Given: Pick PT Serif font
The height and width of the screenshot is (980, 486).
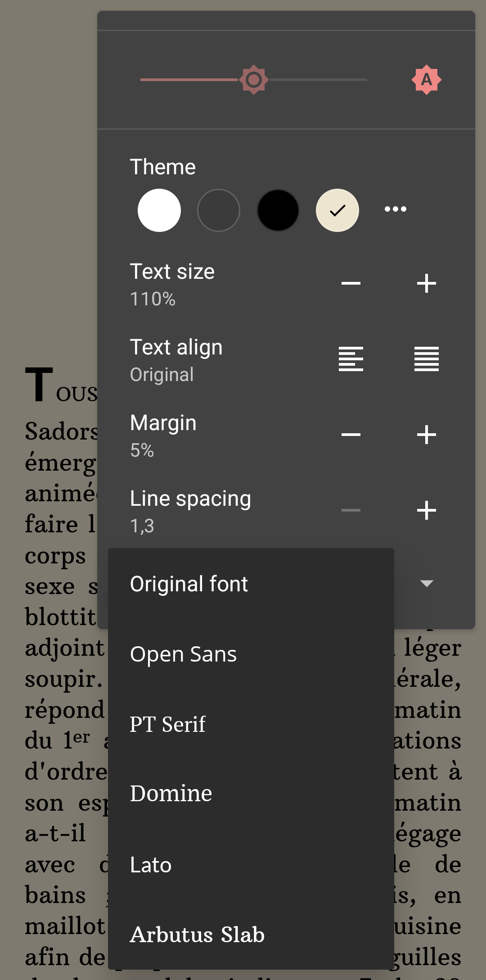Looking at the screenshot, I should (x=167, y=725).
